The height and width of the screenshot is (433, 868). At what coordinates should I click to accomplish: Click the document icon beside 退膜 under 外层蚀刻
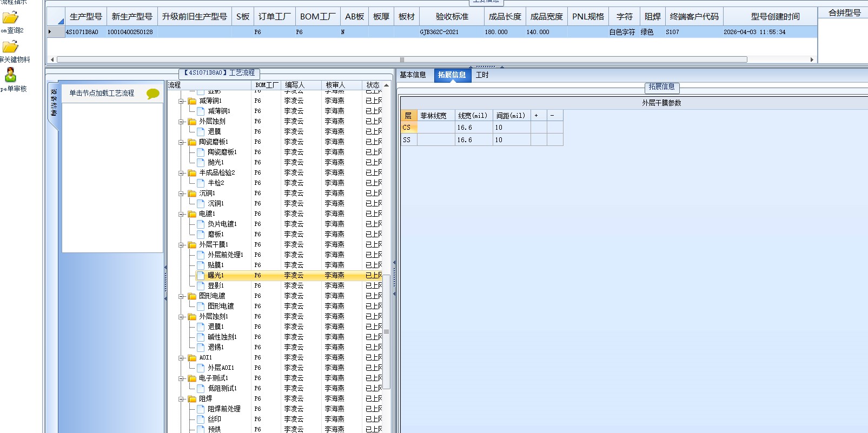tap(201, 131)
